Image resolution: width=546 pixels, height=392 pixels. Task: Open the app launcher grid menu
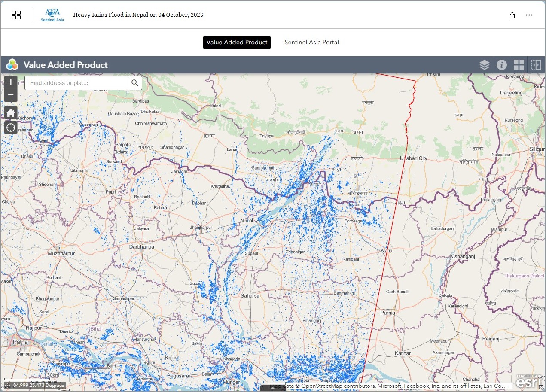coord(16,15)
